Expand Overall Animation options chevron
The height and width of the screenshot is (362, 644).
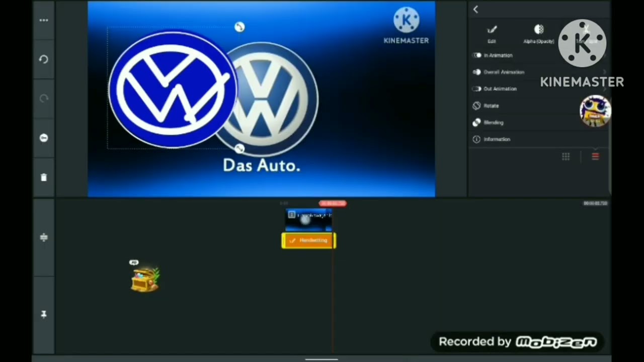(x=605, y=72)
